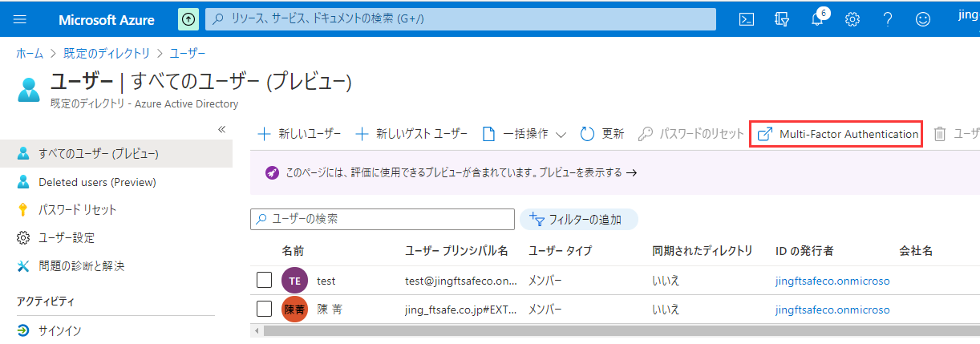Screen dimensions: 980x344
Task: Click フィルターの追加 button
Action: pos(578,220)
